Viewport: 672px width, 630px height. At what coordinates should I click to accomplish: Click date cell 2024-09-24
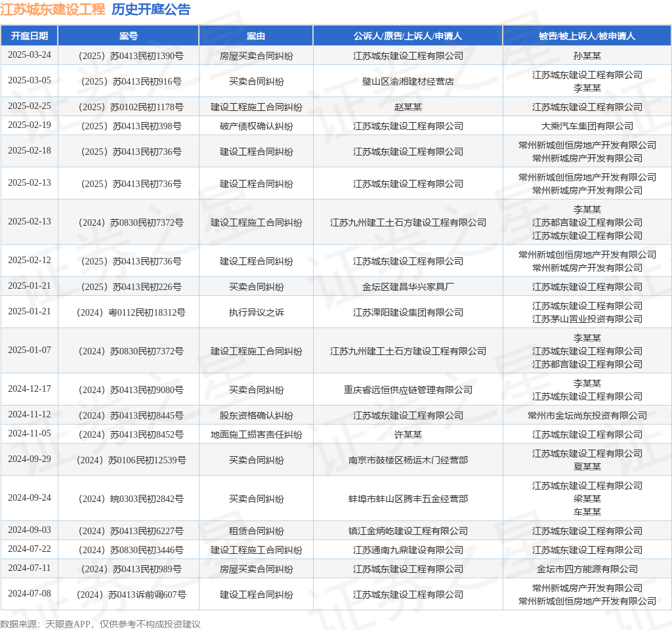[x=29, y=498]
